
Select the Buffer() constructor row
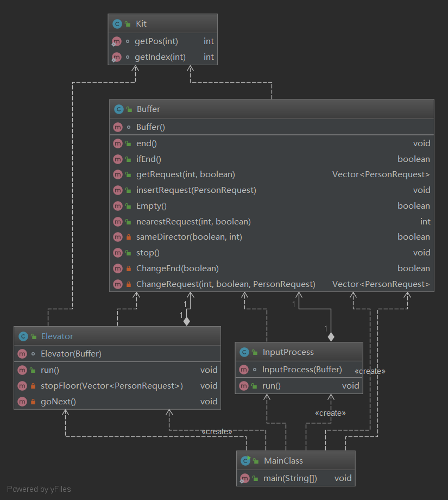click(x=272, y=127)
